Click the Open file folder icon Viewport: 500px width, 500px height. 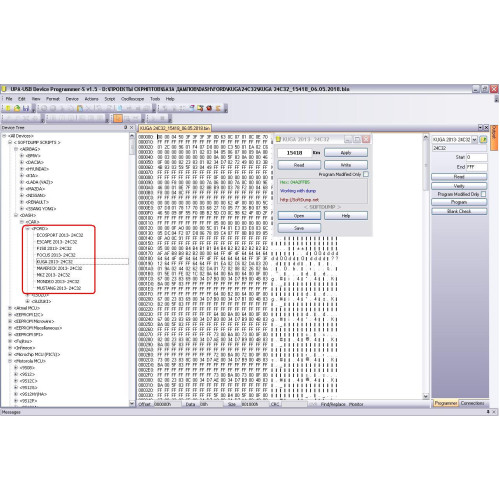[17, 108]
